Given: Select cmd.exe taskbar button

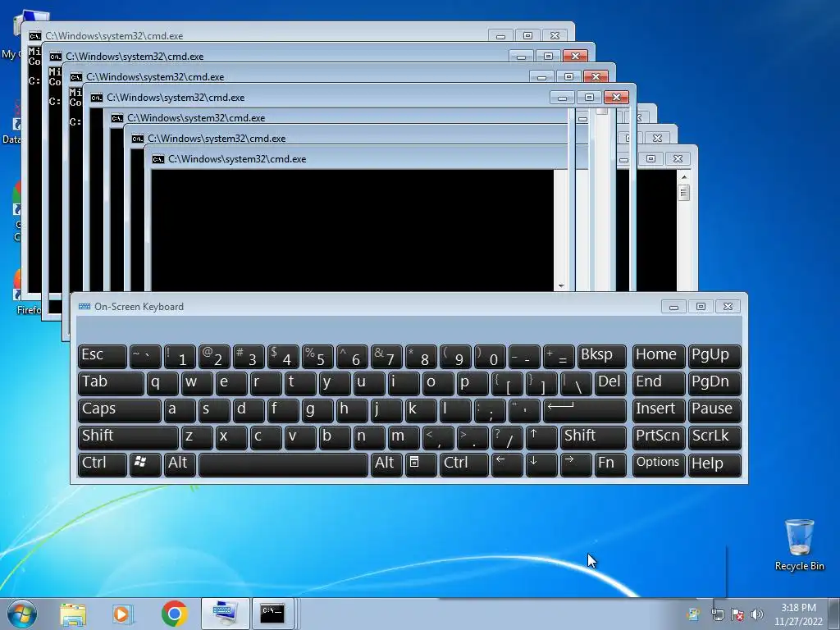Looking at the screenshot, I should point(272,614).
